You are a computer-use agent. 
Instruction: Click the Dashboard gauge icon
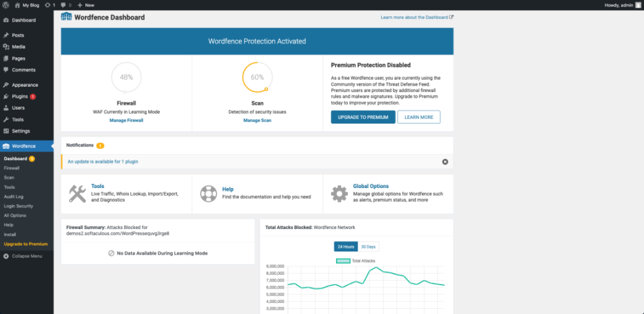pyautogui.click(x=6, y=20)
